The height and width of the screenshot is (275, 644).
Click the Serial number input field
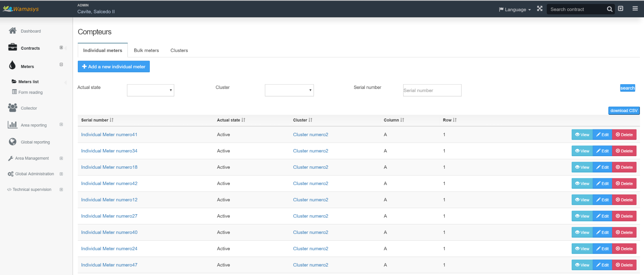click(432, 90)
